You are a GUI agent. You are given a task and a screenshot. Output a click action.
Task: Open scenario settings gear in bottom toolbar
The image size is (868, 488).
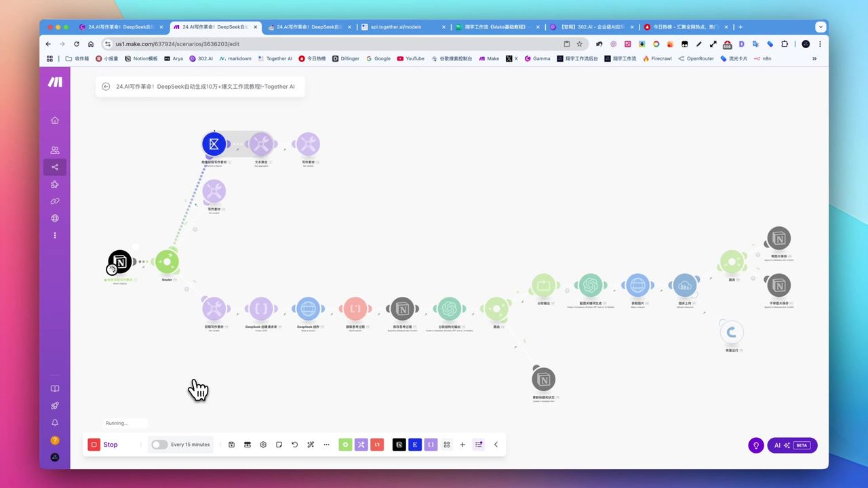point(263,445)
